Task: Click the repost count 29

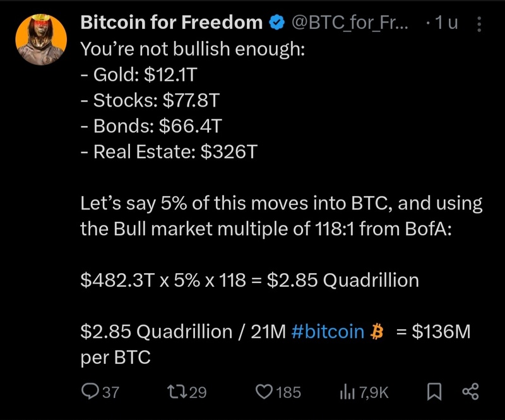Action: point(198,392)
